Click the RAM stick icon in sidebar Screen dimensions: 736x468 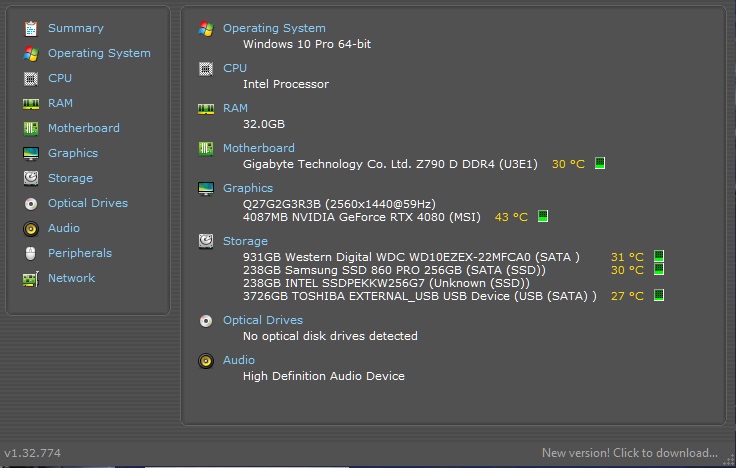pos(31,103)
